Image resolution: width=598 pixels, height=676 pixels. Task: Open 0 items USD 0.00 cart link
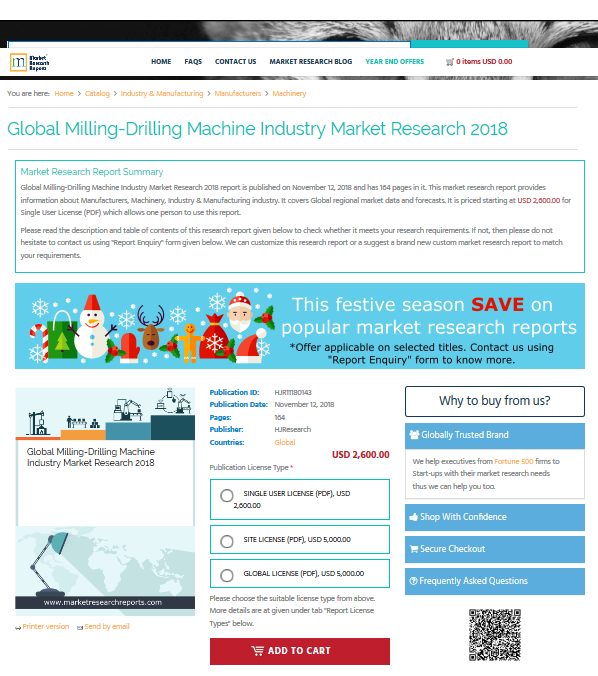click(x=484, y=62)
